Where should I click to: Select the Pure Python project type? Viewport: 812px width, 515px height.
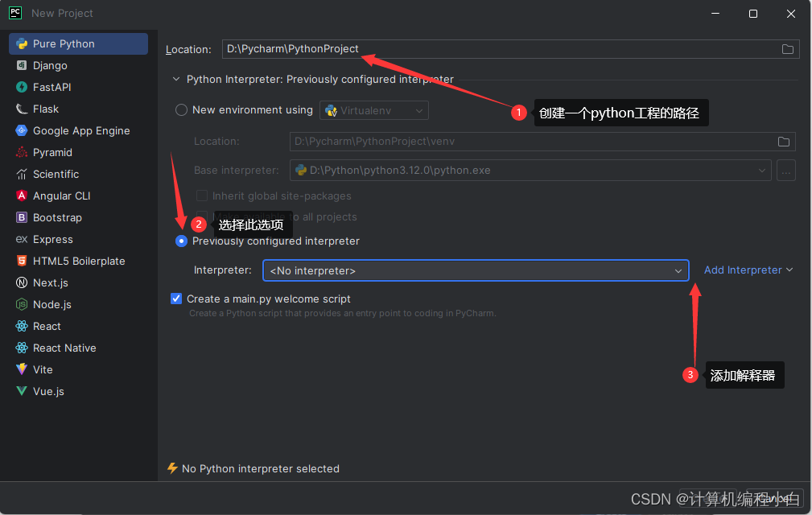78,44
